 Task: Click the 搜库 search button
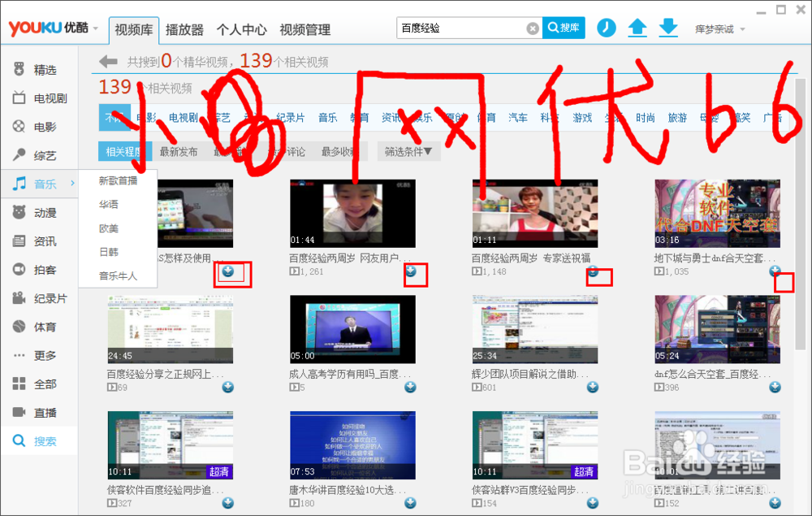(x=564, y=28)
